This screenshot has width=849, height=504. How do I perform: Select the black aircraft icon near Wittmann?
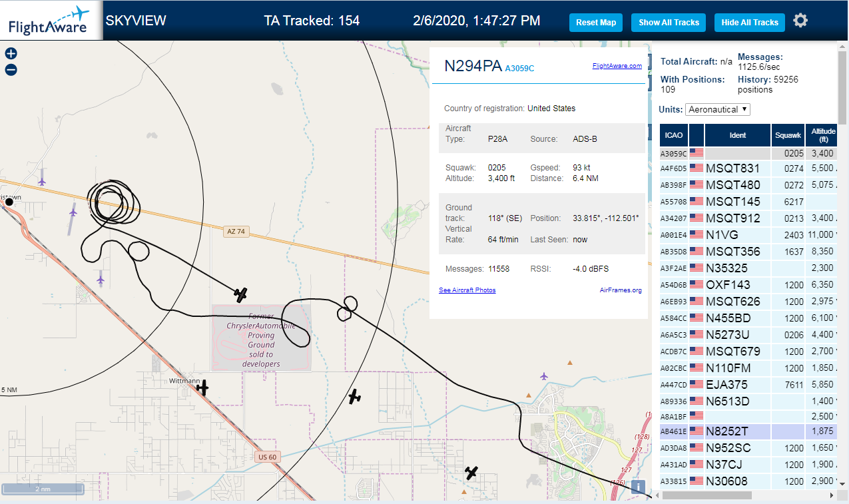[202, 387]
